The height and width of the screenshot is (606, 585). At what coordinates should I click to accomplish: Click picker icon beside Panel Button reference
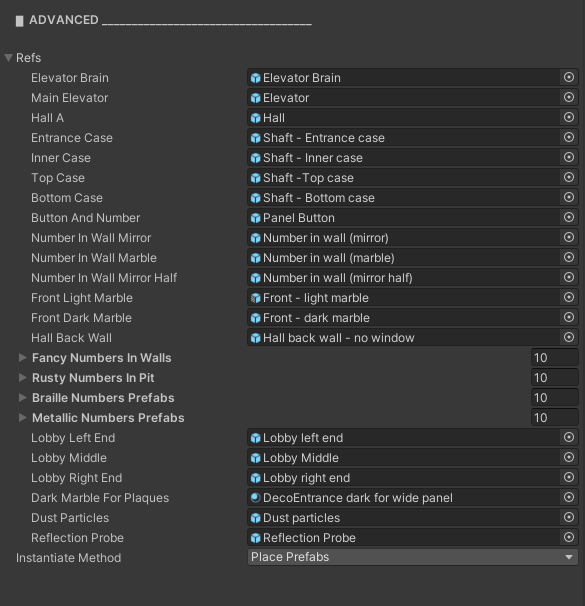568,218
